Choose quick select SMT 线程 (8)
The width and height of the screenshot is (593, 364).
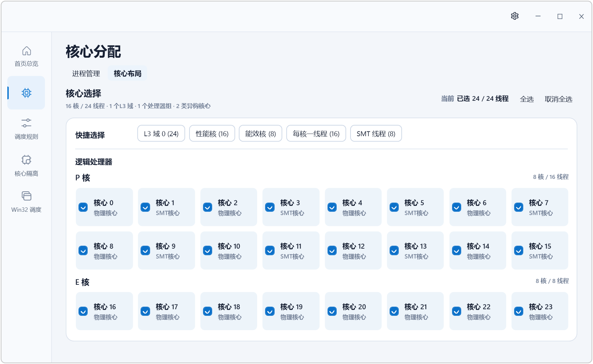(x=376, y=133)
